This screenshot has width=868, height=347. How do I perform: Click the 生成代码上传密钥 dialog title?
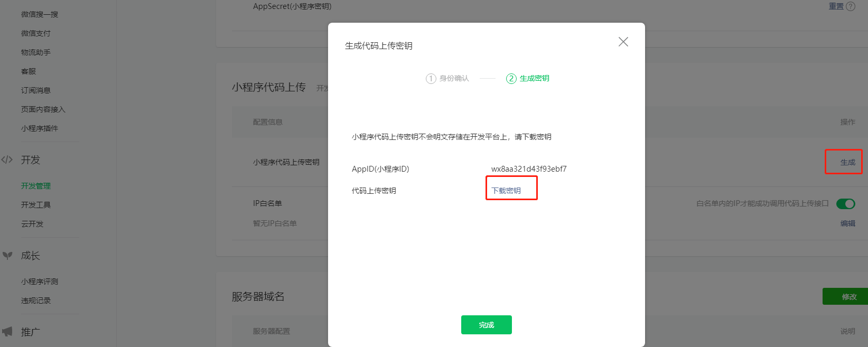click(379, 46)
